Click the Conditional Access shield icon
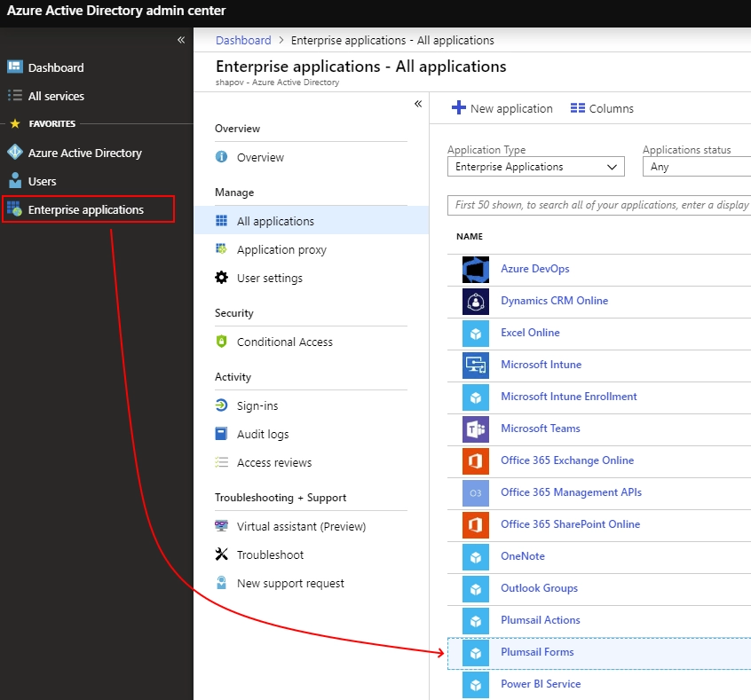751x700 pixels. 221,342
